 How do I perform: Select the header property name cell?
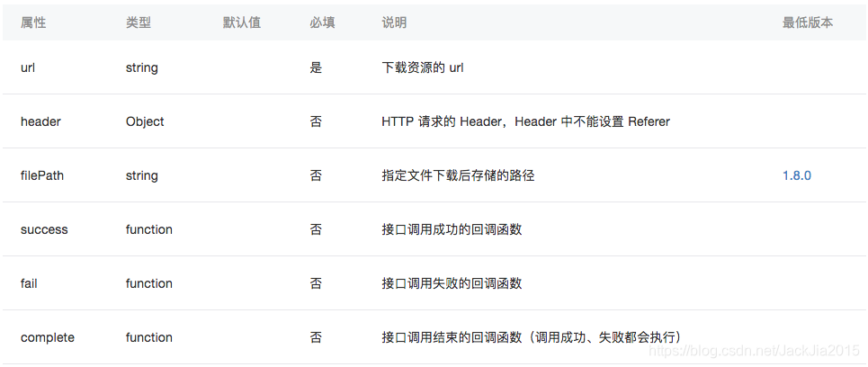tap(40, 121)
